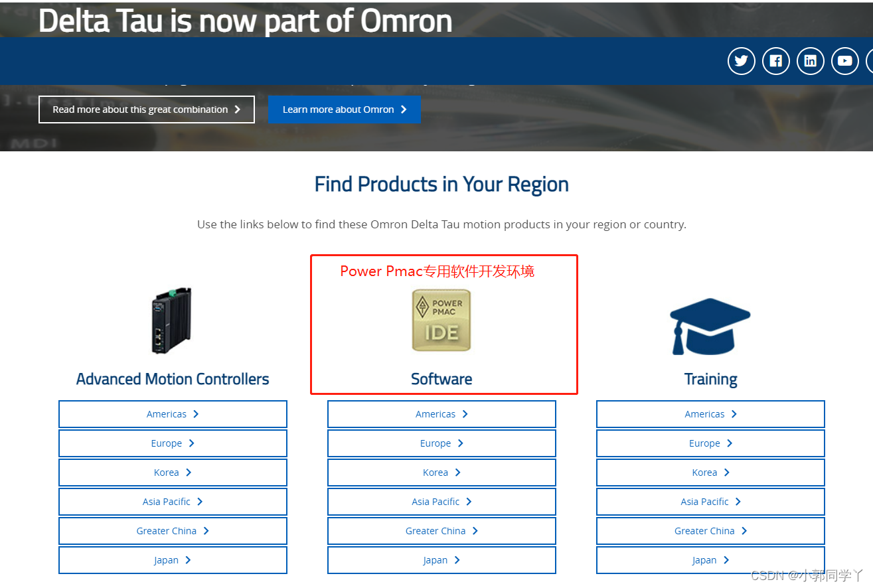Open Japan under Advanced Motion Controllers
This screenshot has width=873, height=588.
point(173,560)
